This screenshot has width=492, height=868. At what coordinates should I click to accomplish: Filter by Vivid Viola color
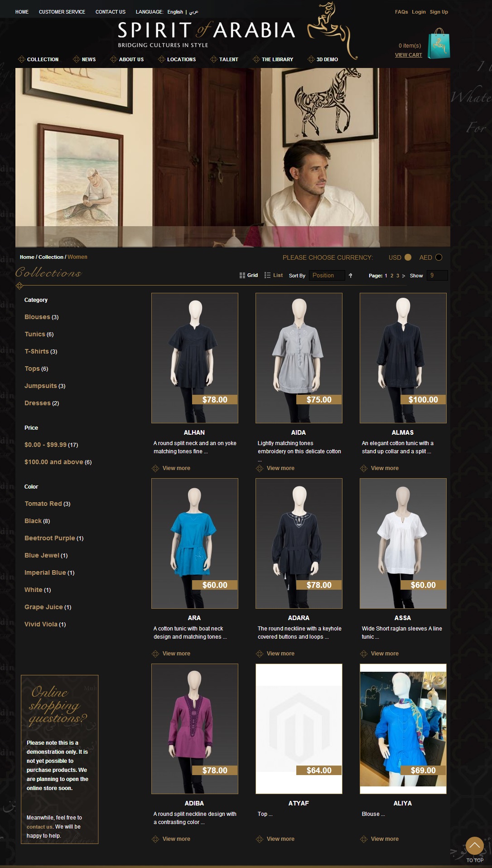point(41,624)
